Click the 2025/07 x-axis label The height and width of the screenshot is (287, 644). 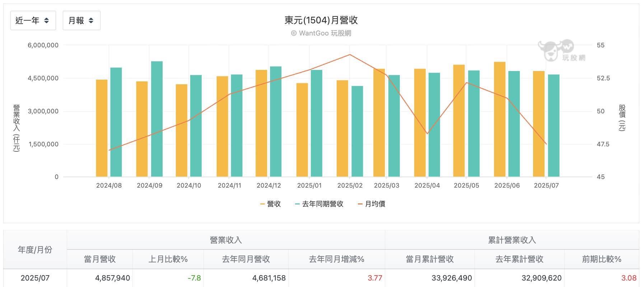[546, 185]
